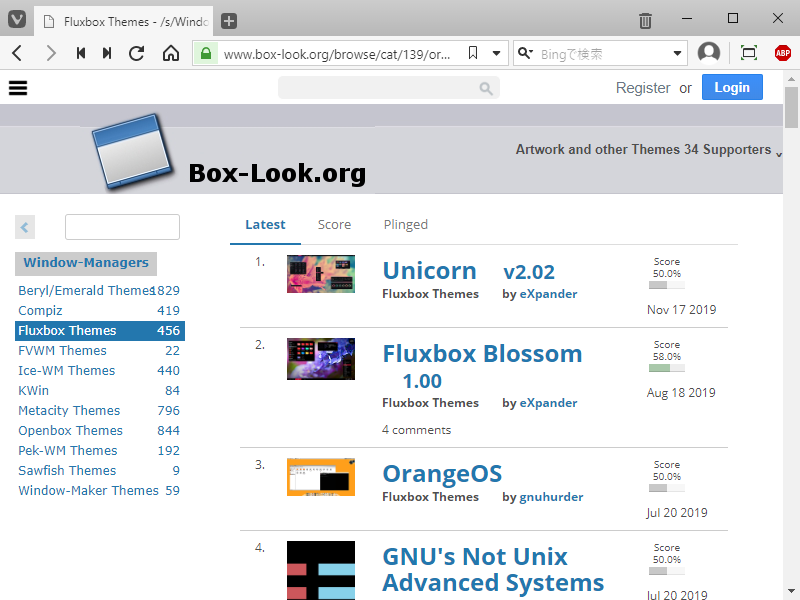The image size is (800, 600).
Task: Select the KWin category
Action: point(99,390)
